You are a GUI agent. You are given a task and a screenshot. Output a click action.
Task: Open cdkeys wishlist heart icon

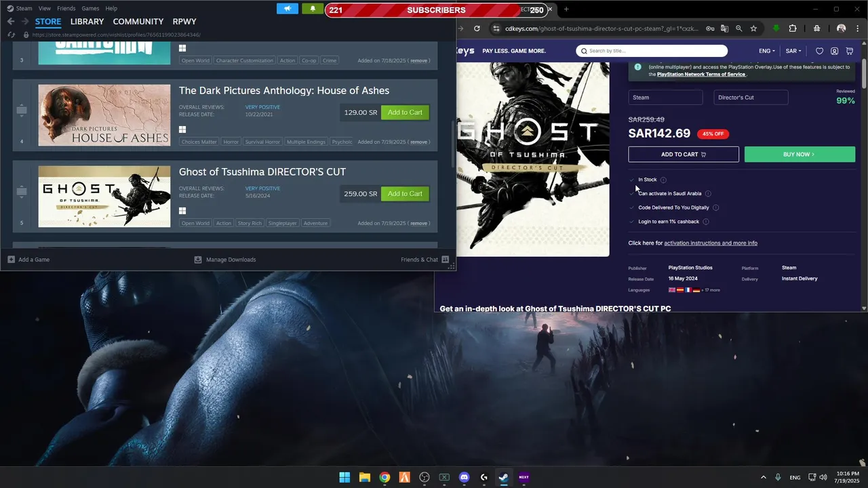(x=819, y=51)
